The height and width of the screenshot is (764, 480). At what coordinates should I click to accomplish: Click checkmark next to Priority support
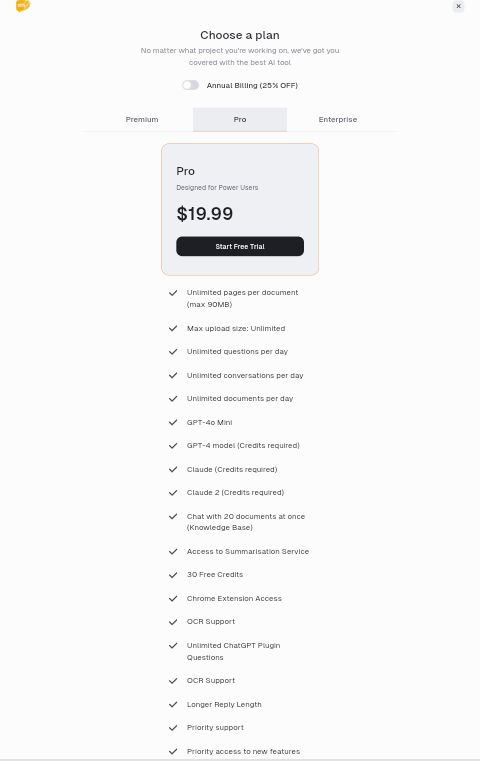tap(173, 728)
